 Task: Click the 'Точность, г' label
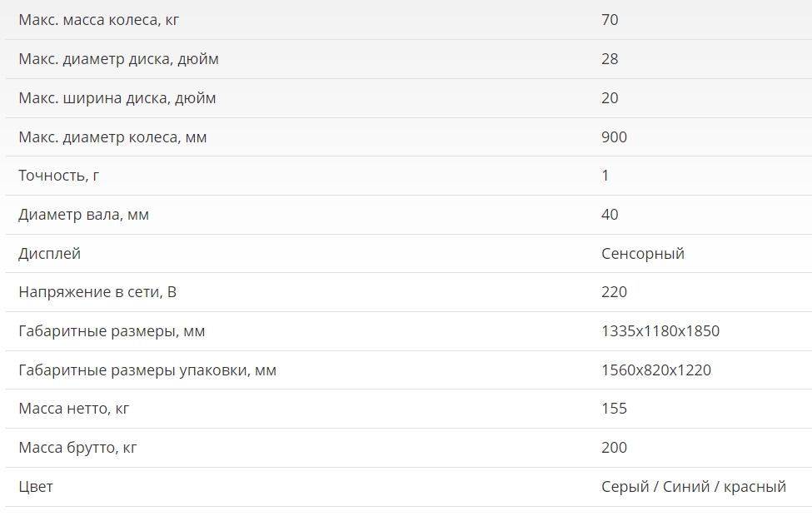[58, 176]
